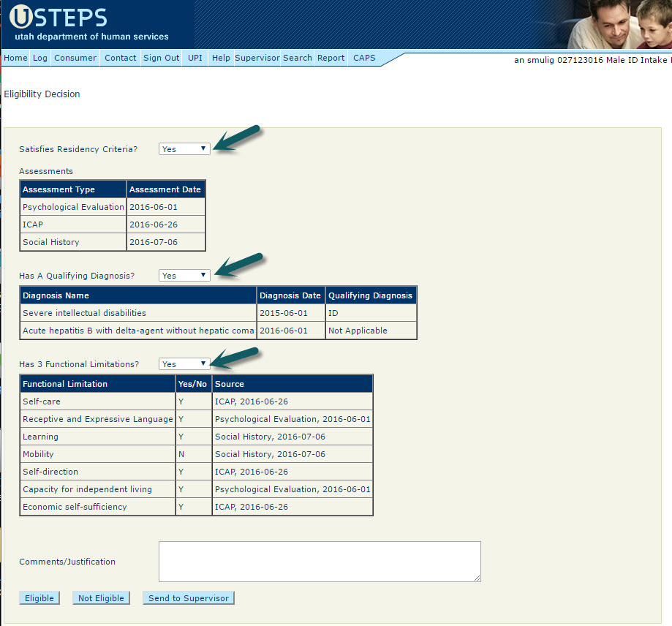The width and height of the screenshot is (672, 626).
Task: Open the Help menu
Action: pos(221,59)
